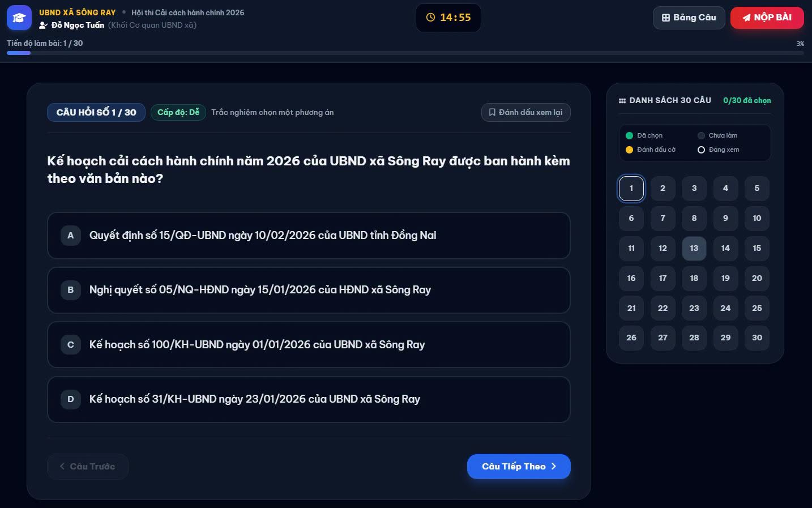812x508 pixels.
Task: Go to question 10 in the grid
Action: (x=757, y=219)
